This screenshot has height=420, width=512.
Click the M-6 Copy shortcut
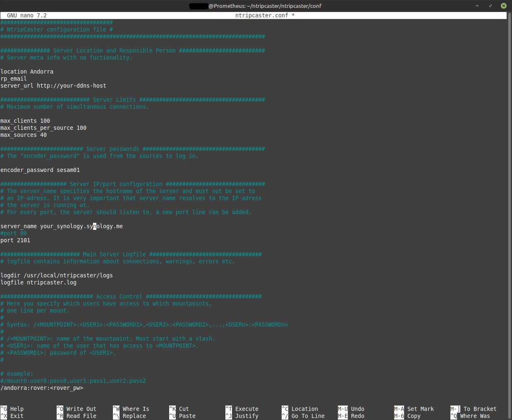[407, 416]
